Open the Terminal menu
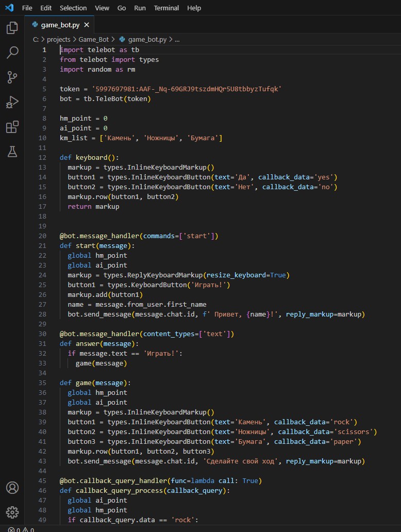The image size is (401, 532). (166, 8)
